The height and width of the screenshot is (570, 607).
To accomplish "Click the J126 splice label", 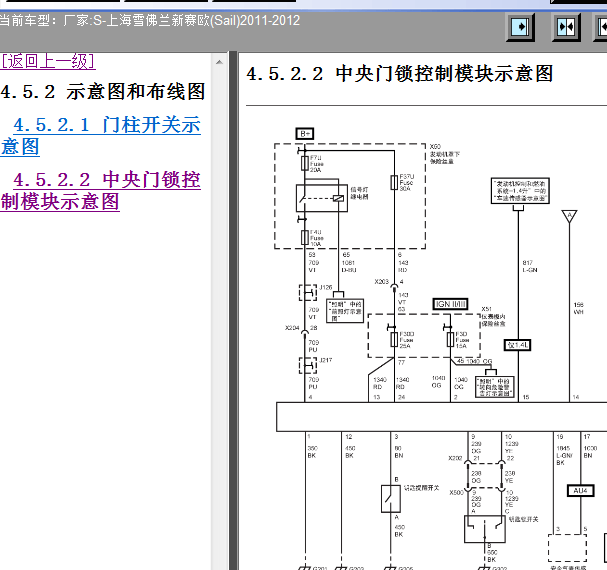I will coord(326,287).
